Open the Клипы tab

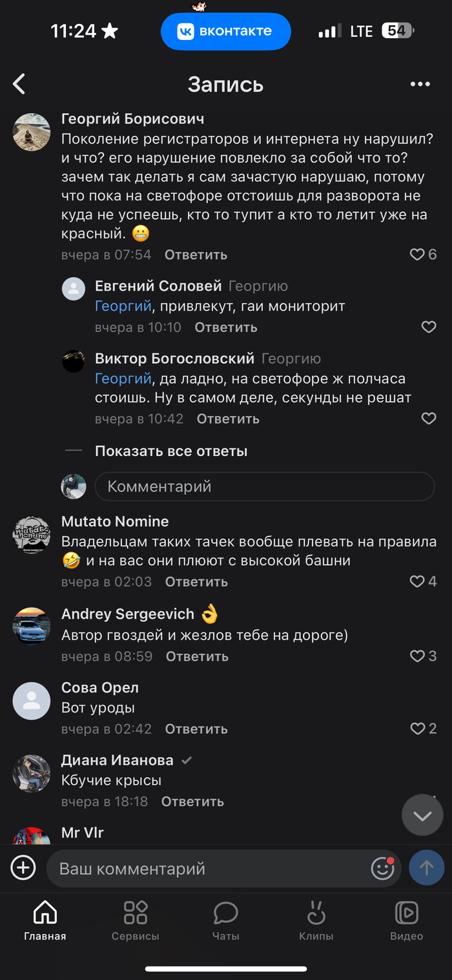pos(316,921)
